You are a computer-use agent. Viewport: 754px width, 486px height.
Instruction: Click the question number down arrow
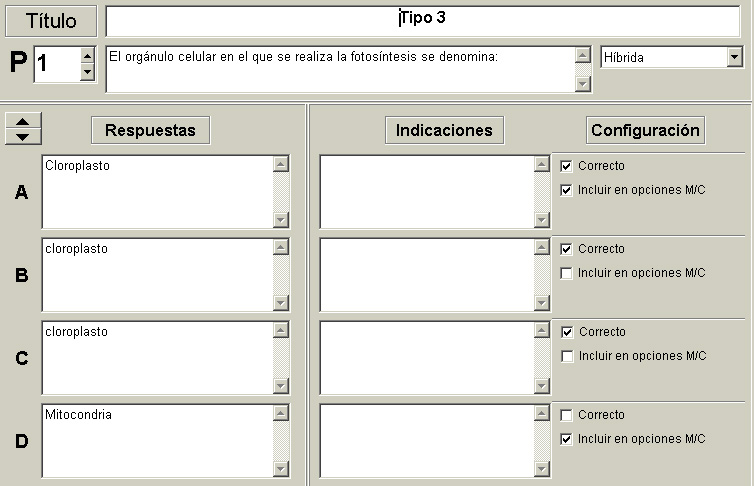(87, 71)
